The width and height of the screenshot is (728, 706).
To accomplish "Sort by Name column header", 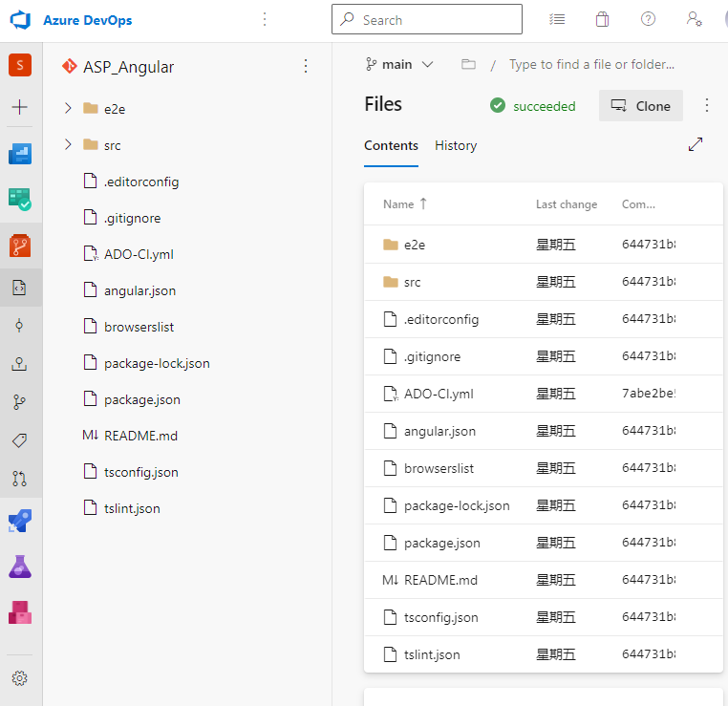I will click(404, 204).
